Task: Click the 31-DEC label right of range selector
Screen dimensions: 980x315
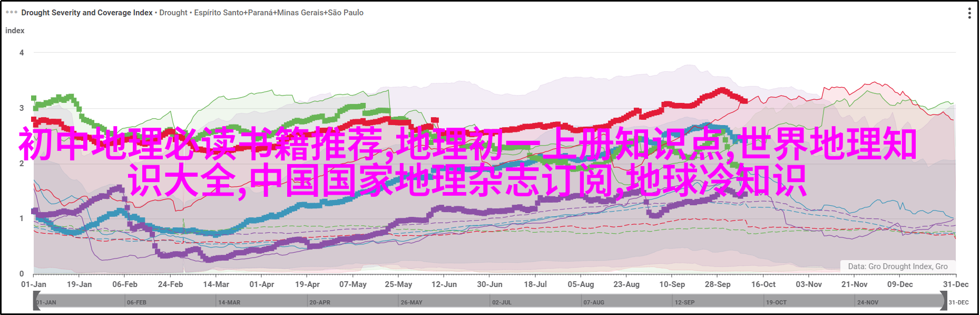Action: tap(959, 302)
